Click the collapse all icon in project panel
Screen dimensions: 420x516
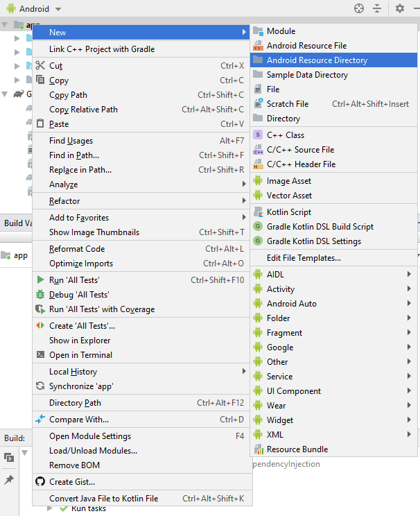pos(377,8)
